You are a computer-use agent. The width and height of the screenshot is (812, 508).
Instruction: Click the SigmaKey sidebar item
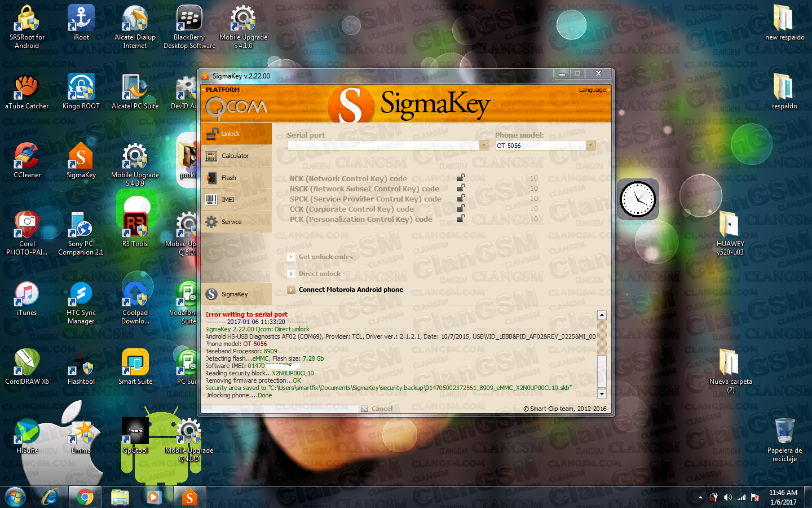[x=236, y=294]
